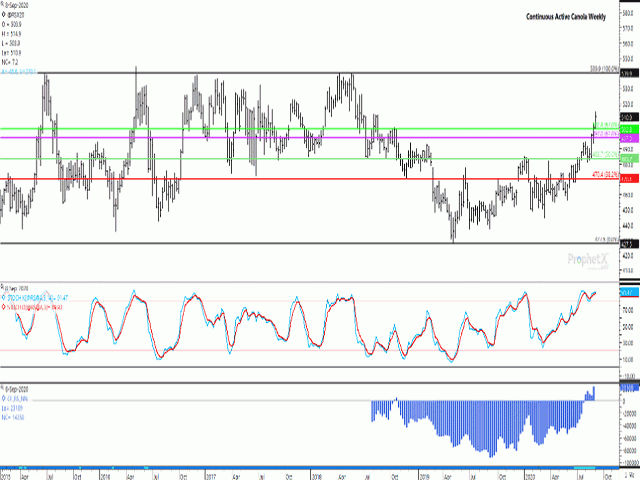
Task: Click the 8-Sep-2020 date in the bottom pane
Action: tap(18, 389)
